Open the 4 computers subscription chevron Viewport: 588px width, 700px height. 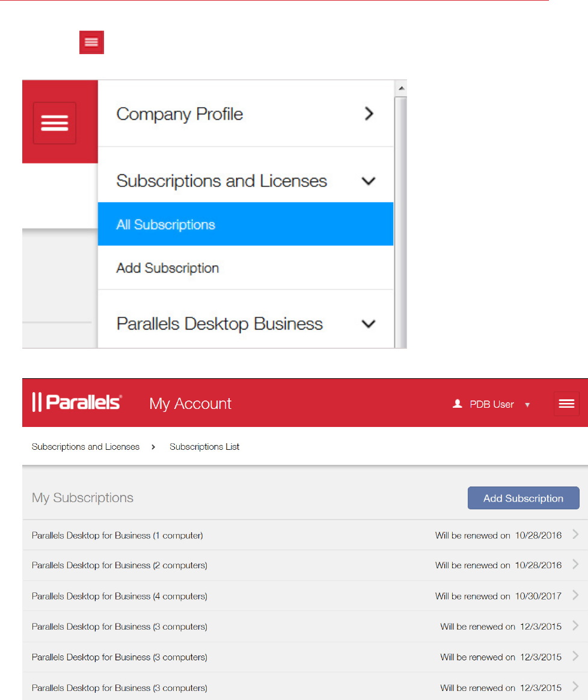click(575, 595)
